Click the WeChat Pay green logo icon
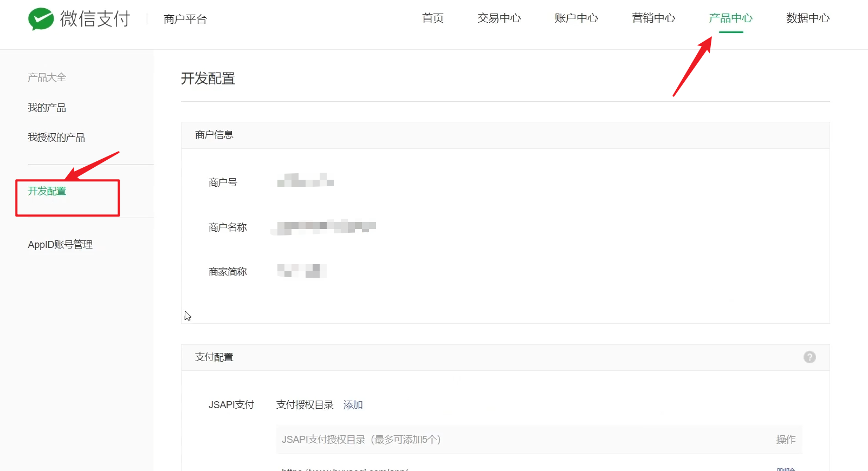 [41, 19]
